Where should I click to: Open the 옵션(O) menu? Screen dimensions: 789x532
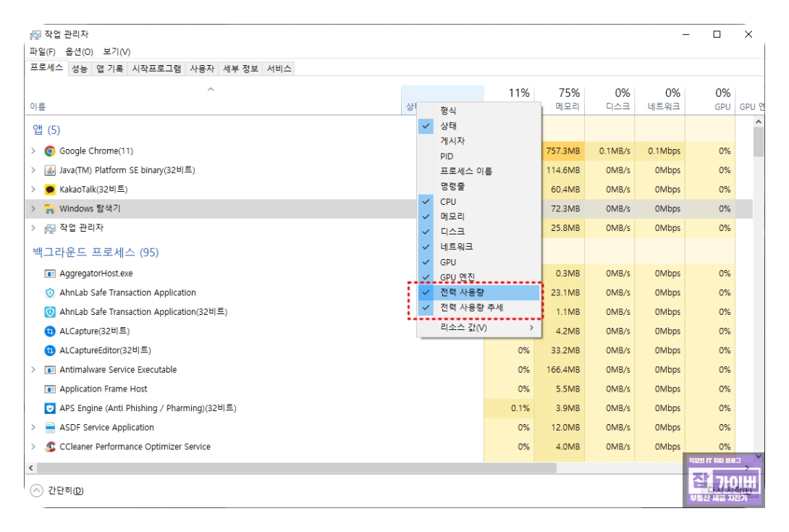click(x=79, y=51)
